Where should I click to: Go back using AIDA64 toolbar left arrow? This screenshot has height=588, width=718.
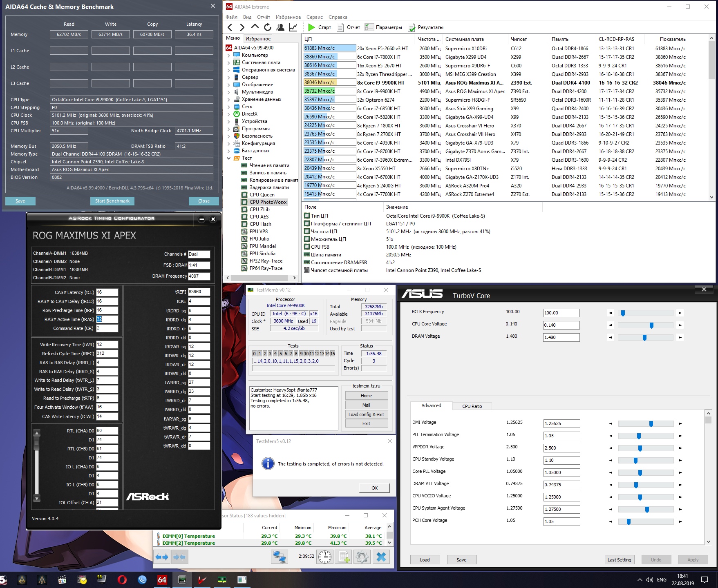(230, 27)
